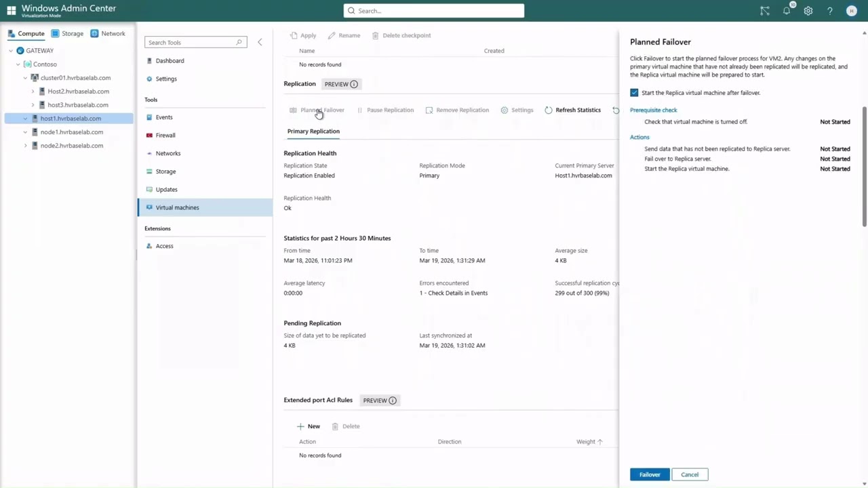Collapse the Contoso tree node
The height and width of the screenshot is (488, 868).
click(18, 64)
